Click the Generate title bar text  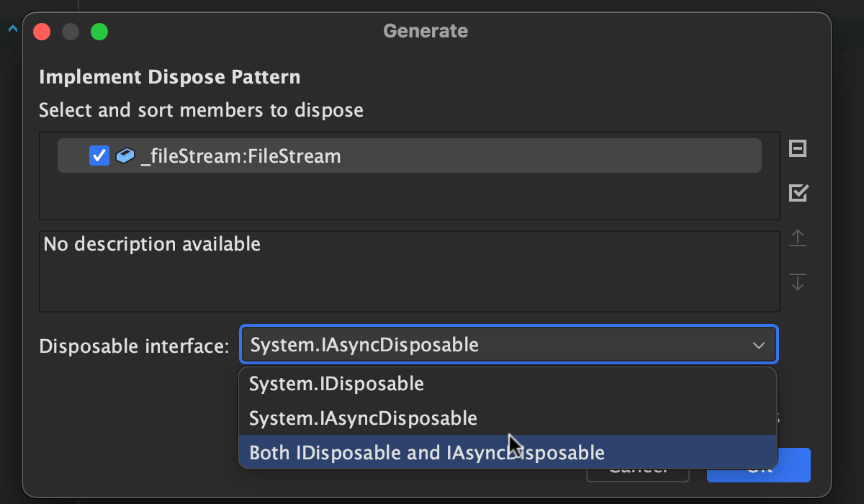click(426, 31)
